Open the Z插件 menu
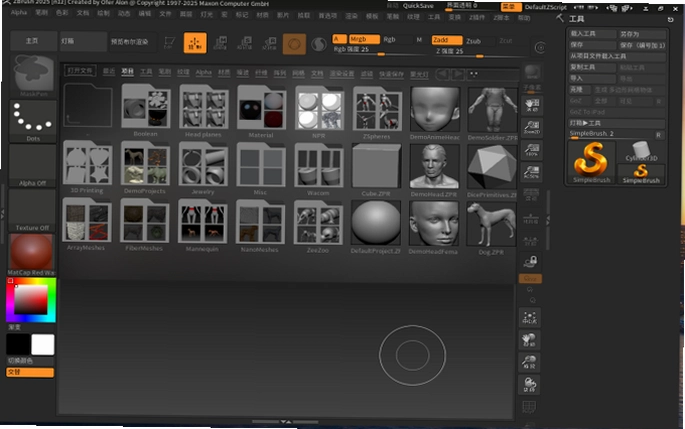Image resolution: width=685 pixels, height=429 pixels. pos(477,17)
